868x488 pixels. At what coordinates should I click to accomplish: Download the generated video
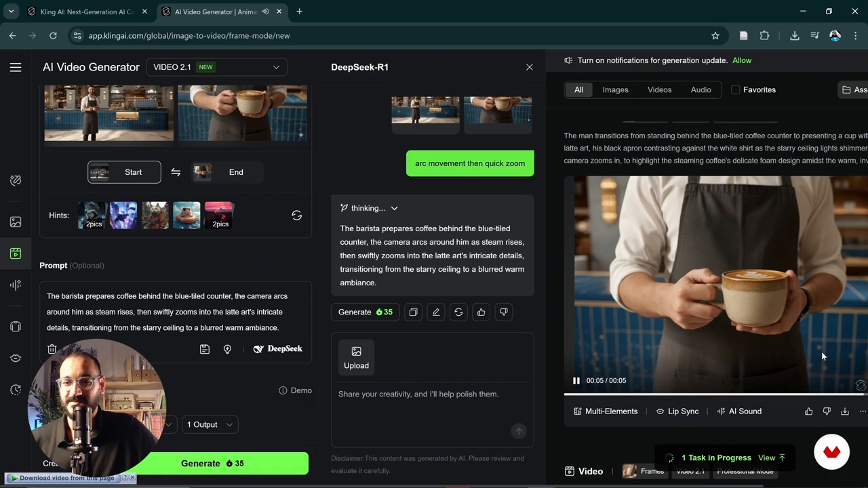pos(845,411)
